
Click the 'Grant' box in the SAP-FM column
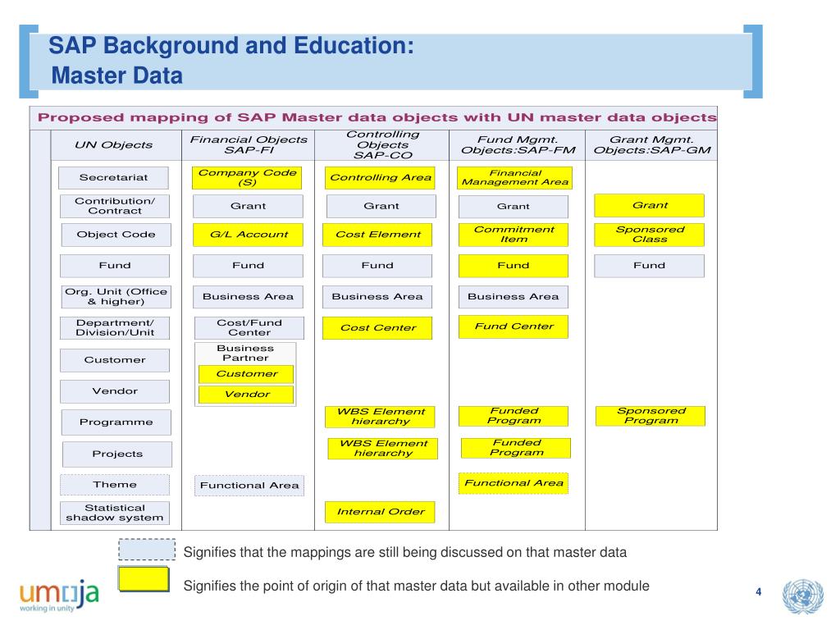tap(514, 207)
